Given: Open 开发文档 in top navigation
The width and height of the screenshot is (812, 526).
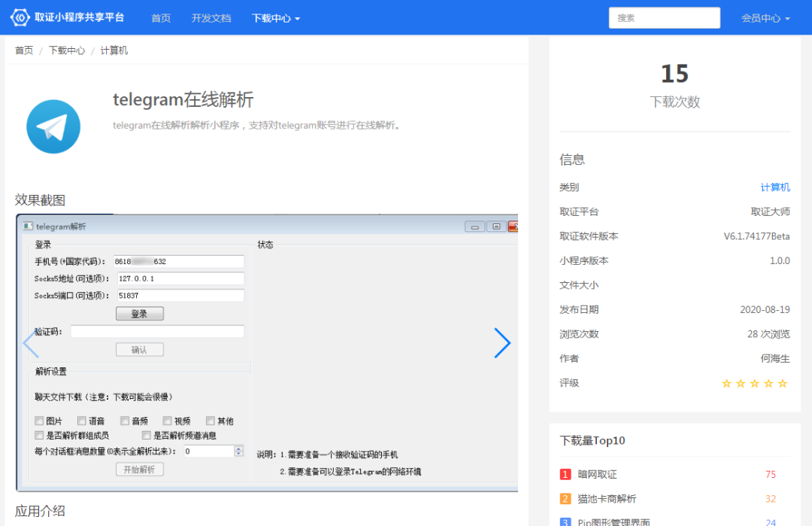Looking at the screenshot, I should coord(211,18).
